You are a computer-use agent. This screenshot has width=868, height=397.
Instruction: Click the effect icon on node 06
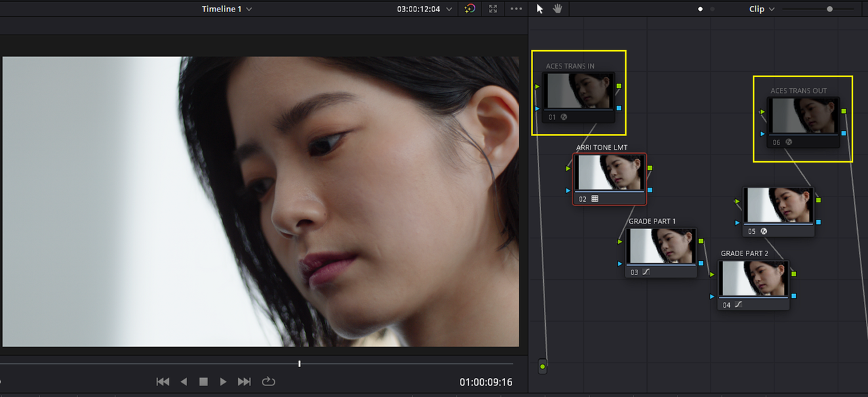788,142
